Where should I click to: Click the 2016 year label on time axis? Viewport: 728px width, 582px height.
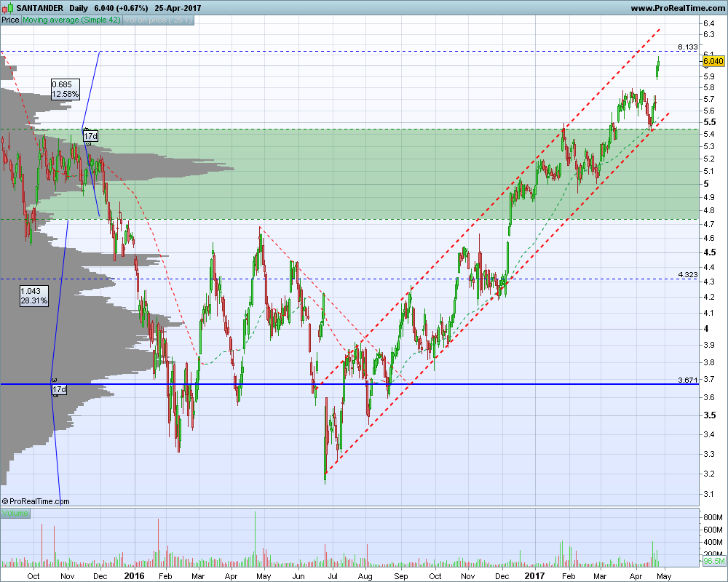pyautogui.click(x=135, y=576)
